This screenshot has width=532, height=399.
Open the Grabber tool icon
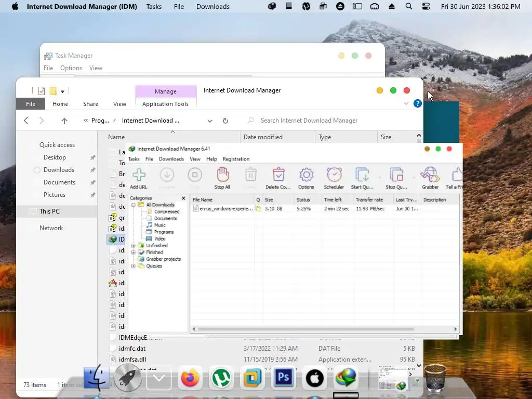tap(430, 175)
